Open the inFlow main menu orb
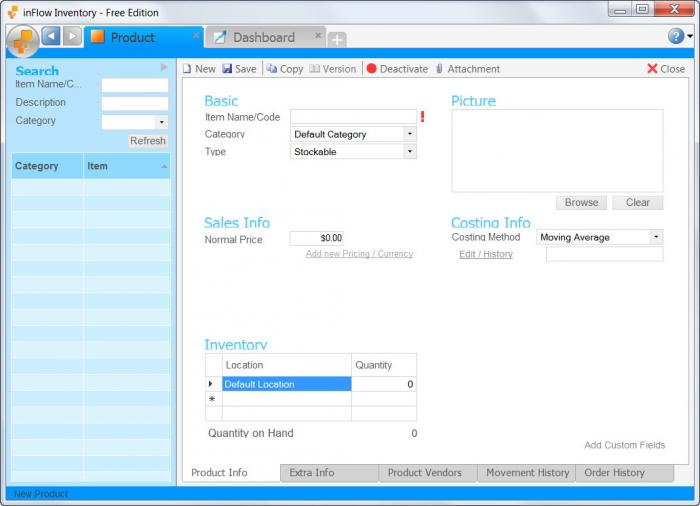700x506 pixels. click(23, 42)
